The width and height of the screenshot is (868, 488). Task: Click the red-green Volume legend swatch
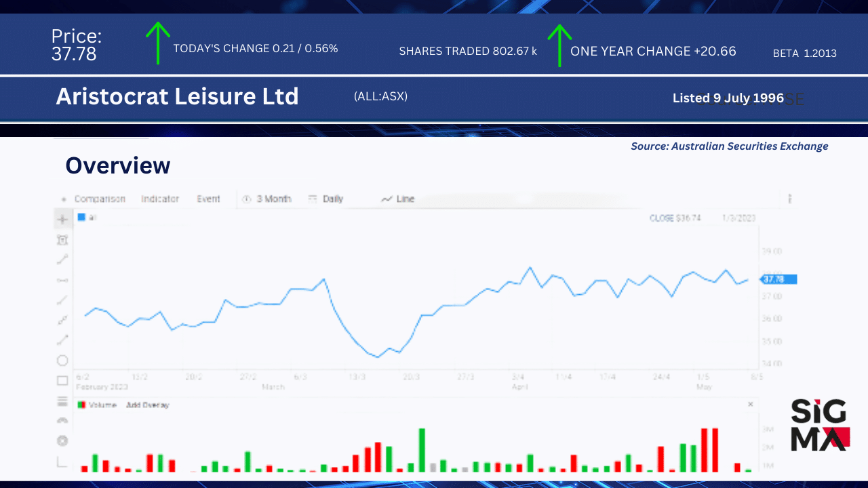(x=81, y=405)
